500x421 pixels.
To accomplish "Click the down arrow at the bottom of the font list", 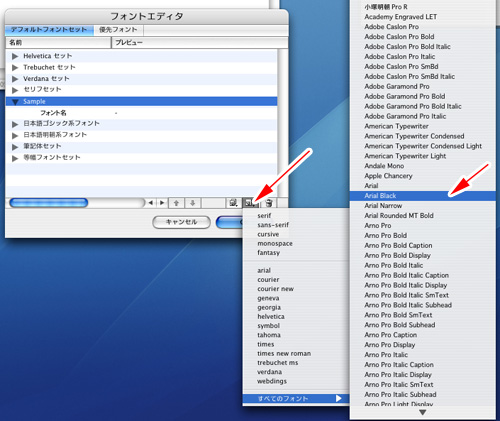I will (x=423, y=412).
